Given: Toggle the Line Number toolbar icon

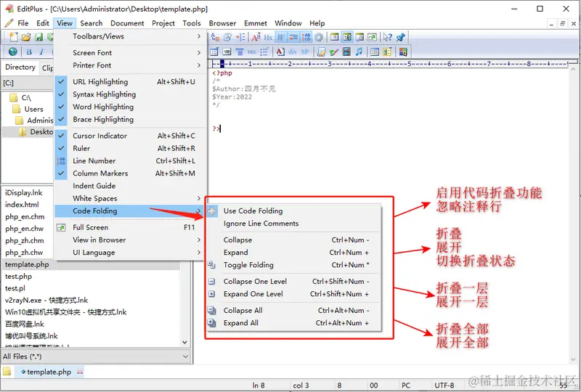Looking at the screenshot, I should 306,37.
